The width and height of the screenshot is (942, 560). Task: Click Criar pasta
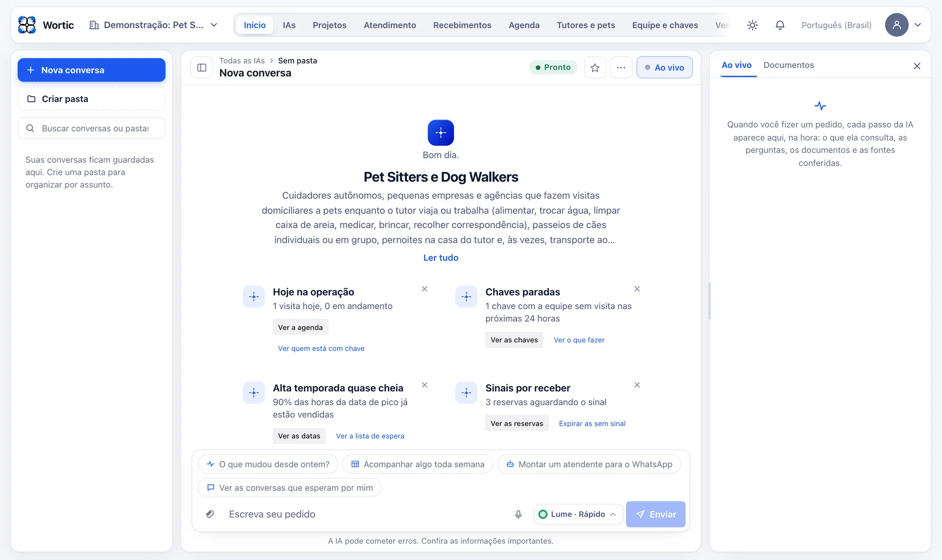[91, 99]
